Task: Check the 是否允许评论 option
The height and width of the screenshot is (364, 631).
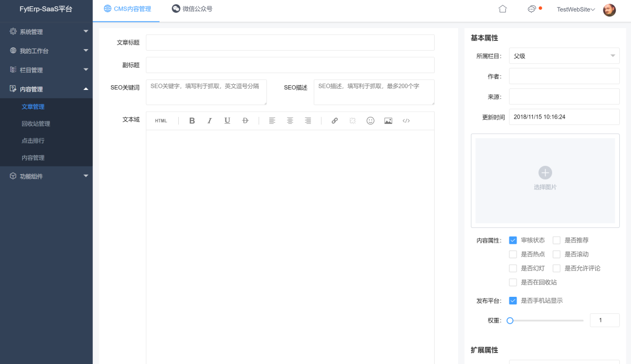Action: (557, 269)
